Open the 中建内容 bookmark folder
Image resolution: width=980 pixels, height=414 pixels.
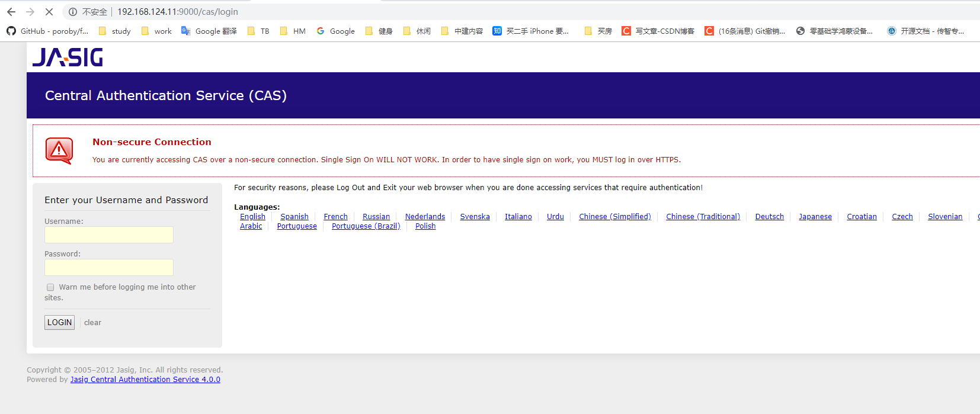tap(462, 31)
